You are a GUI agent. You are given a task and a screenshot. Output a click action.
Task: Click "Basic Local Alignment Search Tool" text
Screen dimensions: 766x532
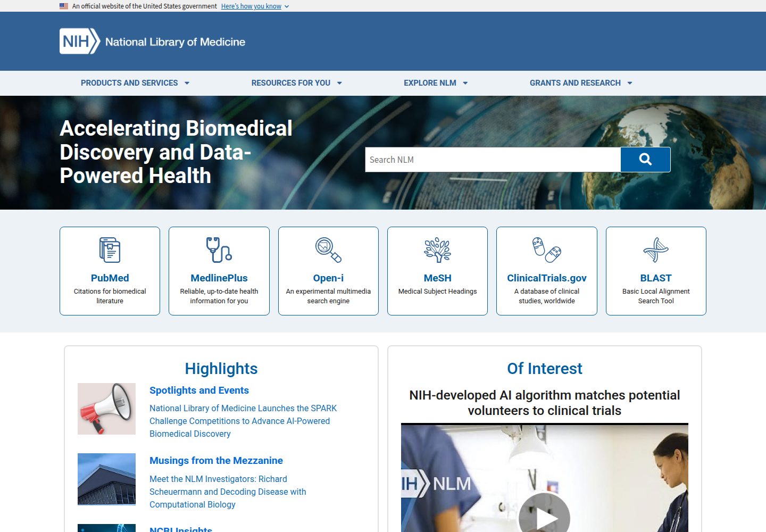[656, 296]
